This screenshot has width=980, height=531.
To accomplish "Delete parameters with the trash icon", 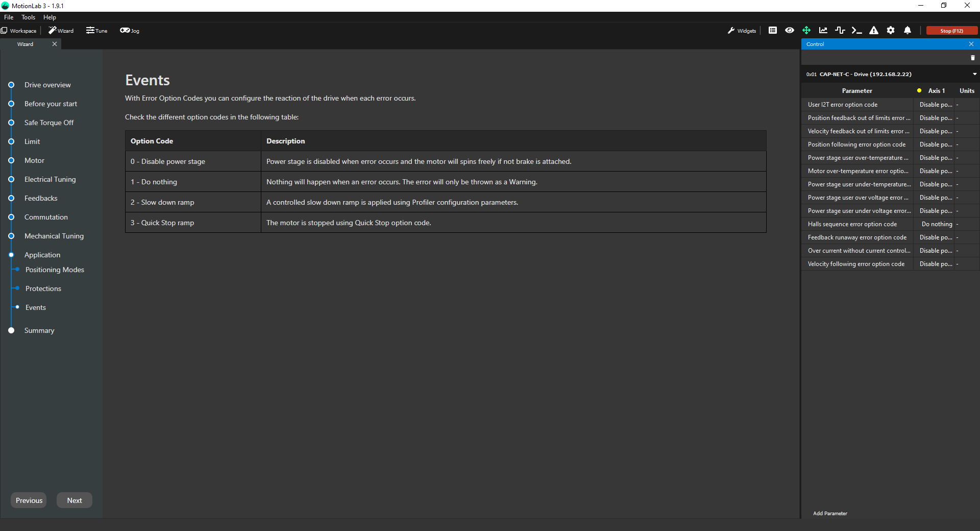I will point(972,58).
